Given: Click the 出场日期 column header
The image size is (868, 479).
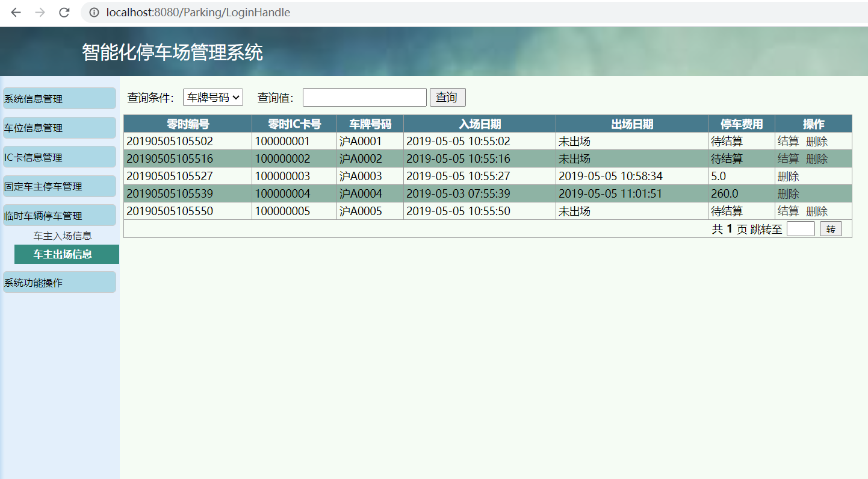Looking at the screenshot, I should click(x=632, y=124).
